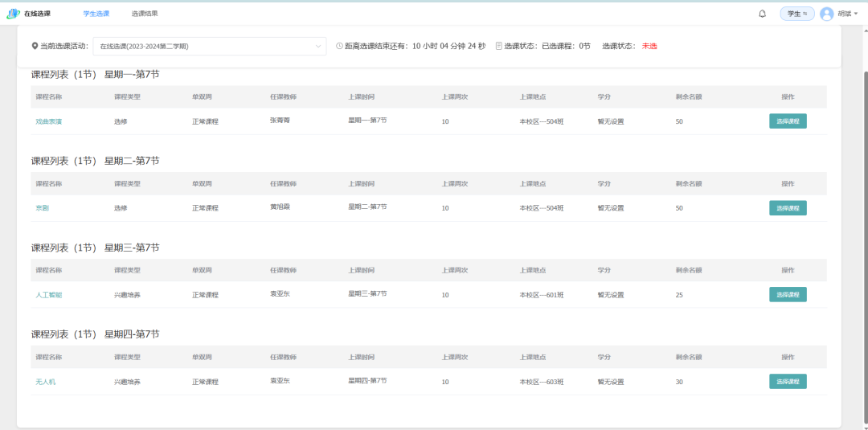Click teacher name 黄旭薇
This screenshot has height=430, width=868.
coord(280,207)
